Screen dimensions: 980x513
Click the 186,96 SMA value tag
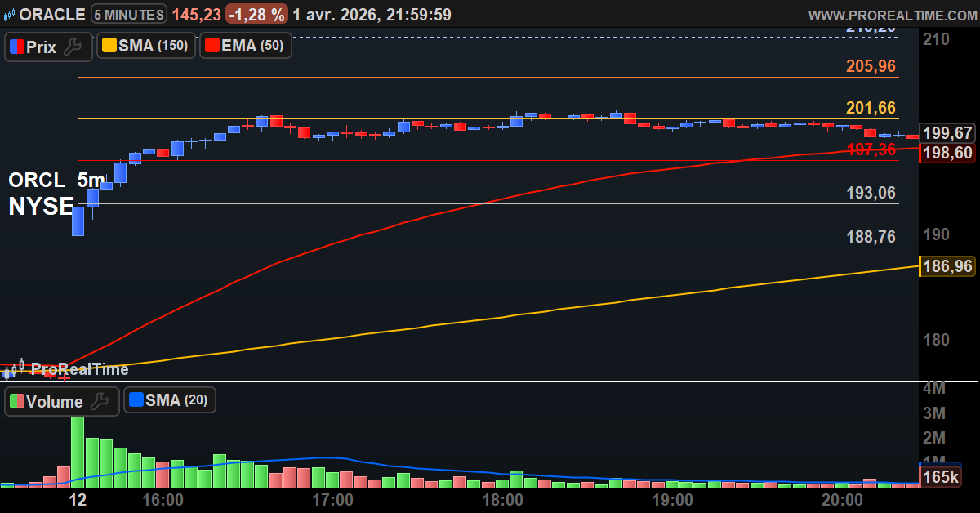[x=947, y=266]
